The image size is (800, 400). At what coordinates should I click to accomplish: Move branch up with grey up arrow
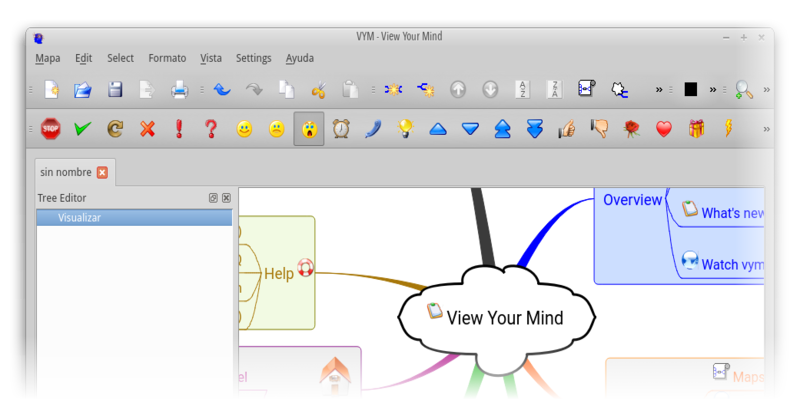tap(458, 90)
